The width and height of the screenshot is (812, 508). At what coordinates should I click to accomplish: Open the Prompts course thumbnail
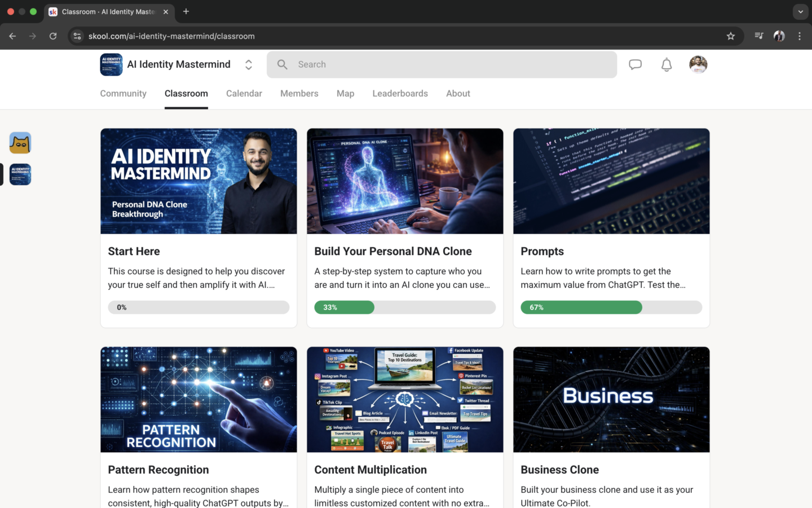point(611,181)
